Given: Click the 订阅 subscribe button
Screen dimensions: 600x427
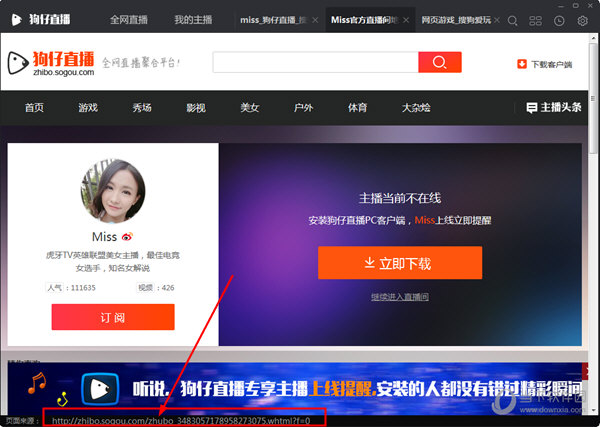Looking at the screenshot, I should click(x=113, y=317).
